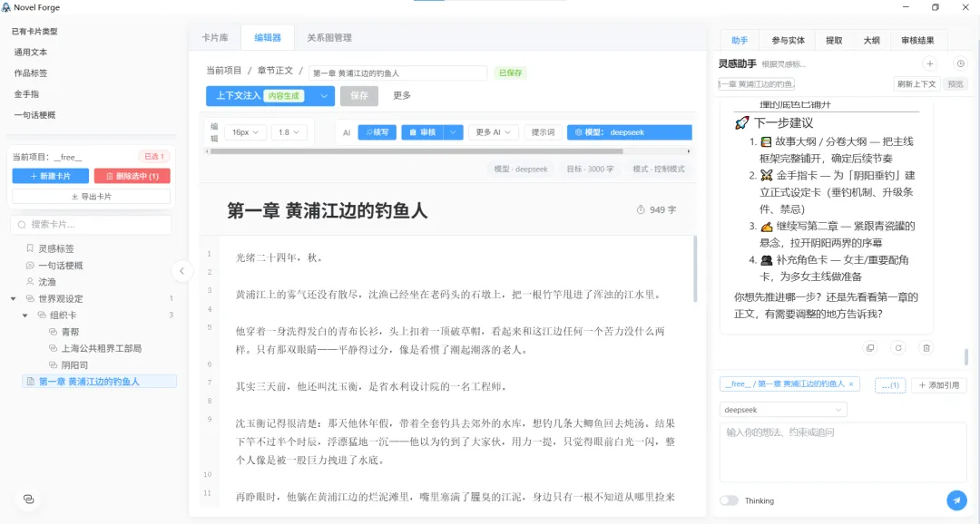Viewport: 980px width, 524px height.
Task: Open the 上下文注入 dropdown arrow
Action: (324, 96)
